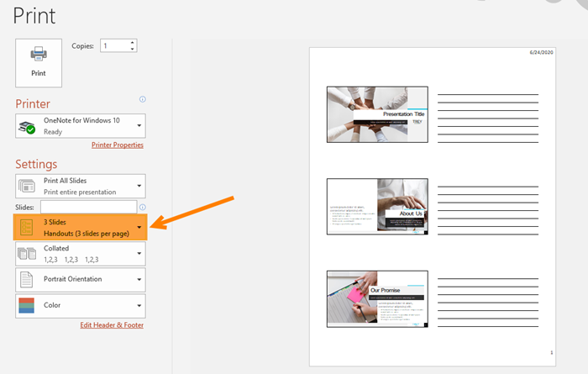588x374 pixels.
Task: Click the collated pages icon
Action: click(x=27, y=254)
